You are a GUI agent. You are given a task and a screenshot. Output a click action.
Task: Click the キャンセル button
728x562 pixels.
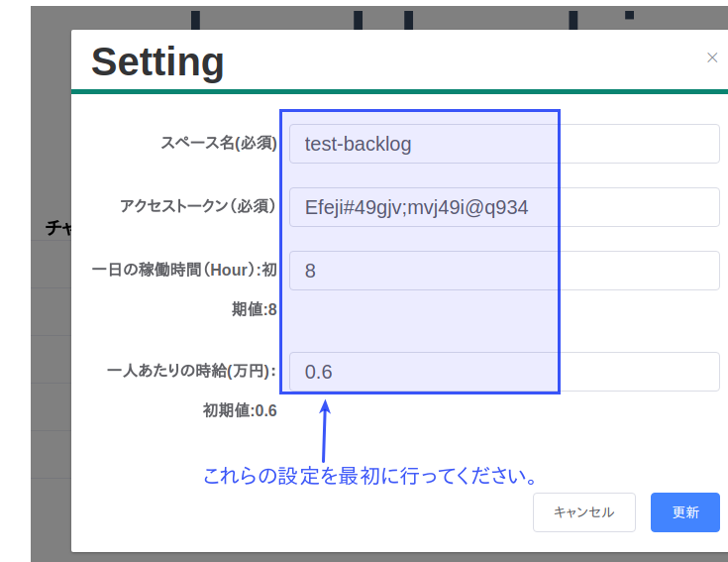coord(584,512)
